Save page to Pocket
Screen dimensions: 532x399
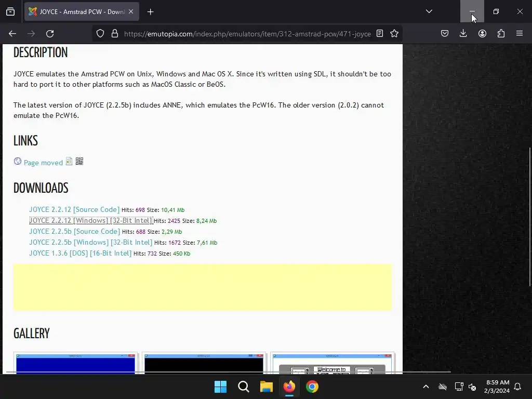[445, 34]
